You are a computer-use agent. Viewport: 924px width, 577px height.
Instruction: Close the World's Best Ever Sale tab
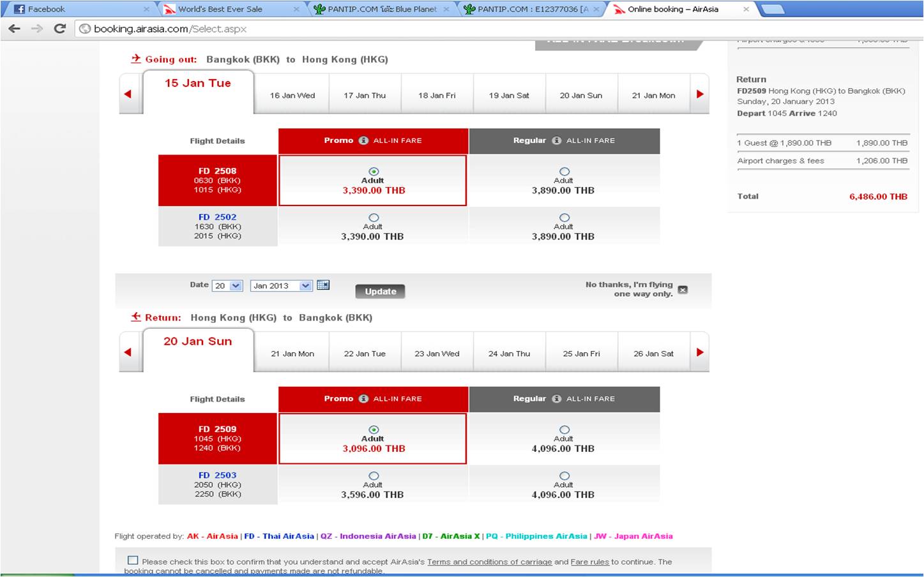tap(296, 10)
